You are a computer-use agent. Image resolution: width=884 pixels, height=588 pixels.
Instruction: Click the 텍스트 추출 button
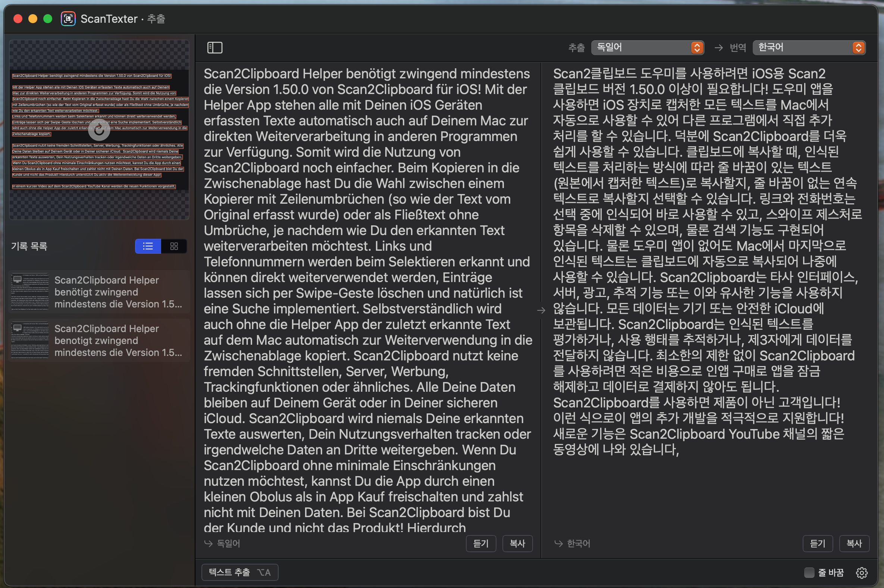coord(240,572)
